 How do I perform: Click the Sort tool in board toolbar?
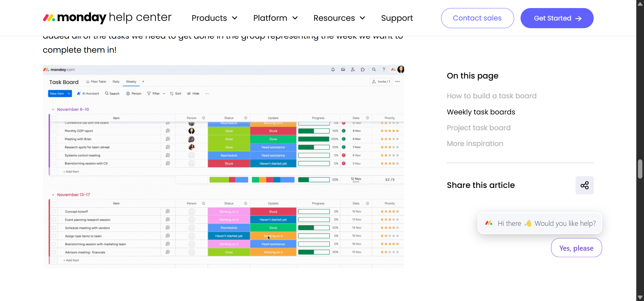[175, 94]
